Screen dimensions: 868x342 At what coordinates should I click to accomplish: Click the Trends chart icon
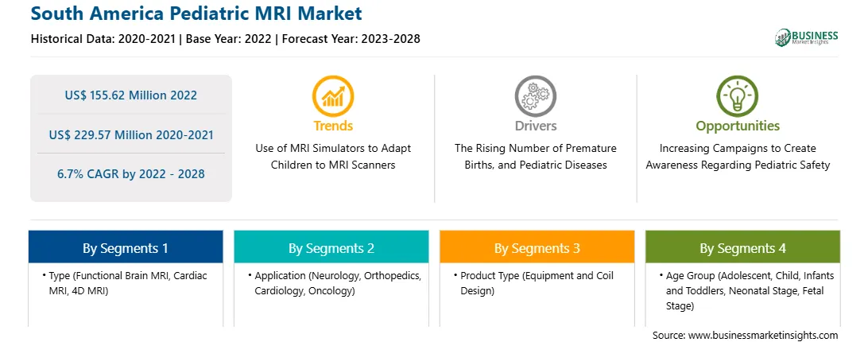coord(333,95)
